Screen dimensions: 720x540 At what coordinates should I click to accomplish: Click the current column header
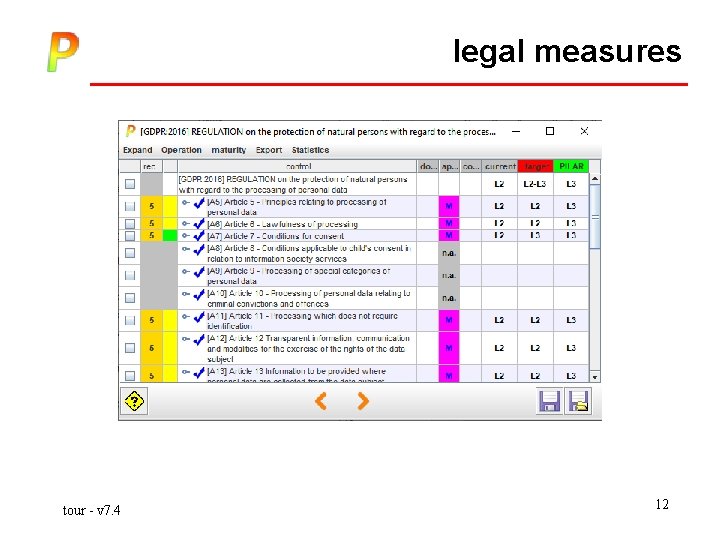[x=500, y=166]
